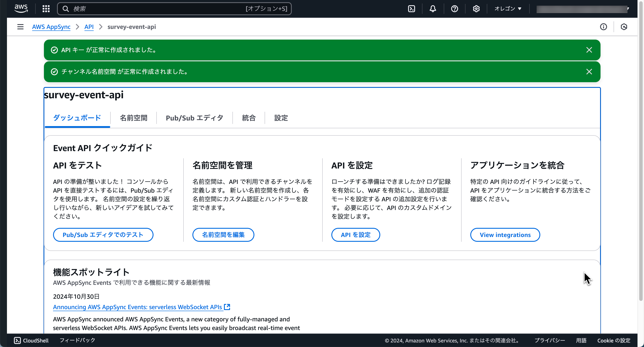
Task: Open help with the question mark icon
Action: tap(454, 8)
